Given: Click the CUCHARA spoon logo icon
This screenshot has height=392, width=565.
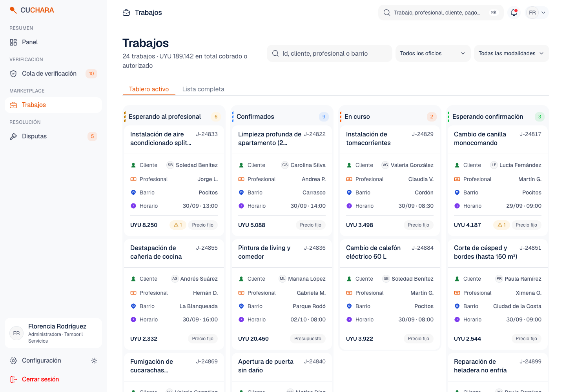Looking at the screenshot, I should click(x=13, y=10).
